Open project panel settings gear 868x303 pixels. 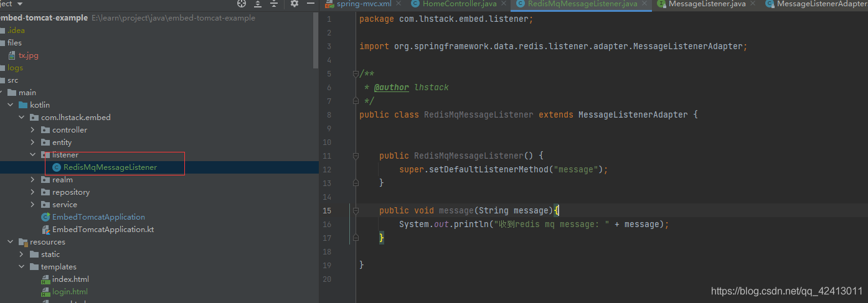[x=295, y=4]
